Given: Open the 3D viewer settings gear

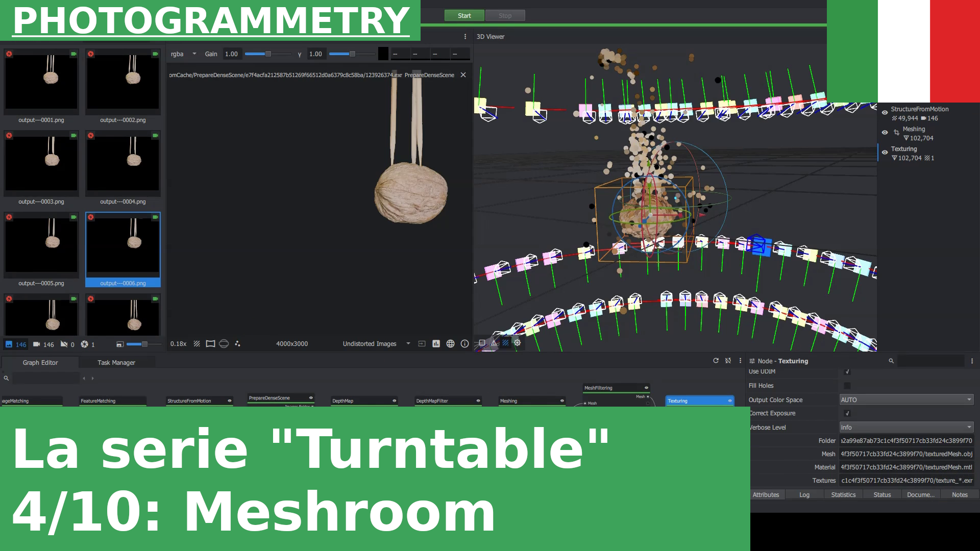Looking at the screenshot, I should pos(517,343).
